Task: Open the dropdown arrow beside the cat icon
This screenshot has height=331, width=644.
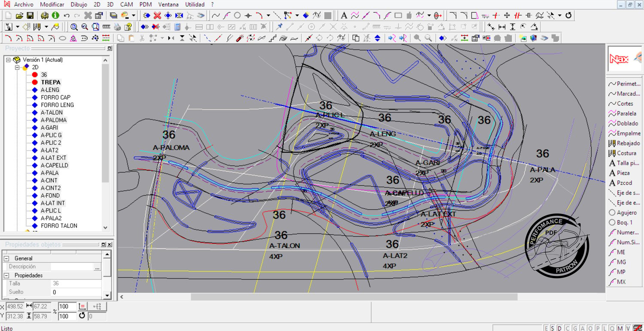Action: (x=18, y=27)
